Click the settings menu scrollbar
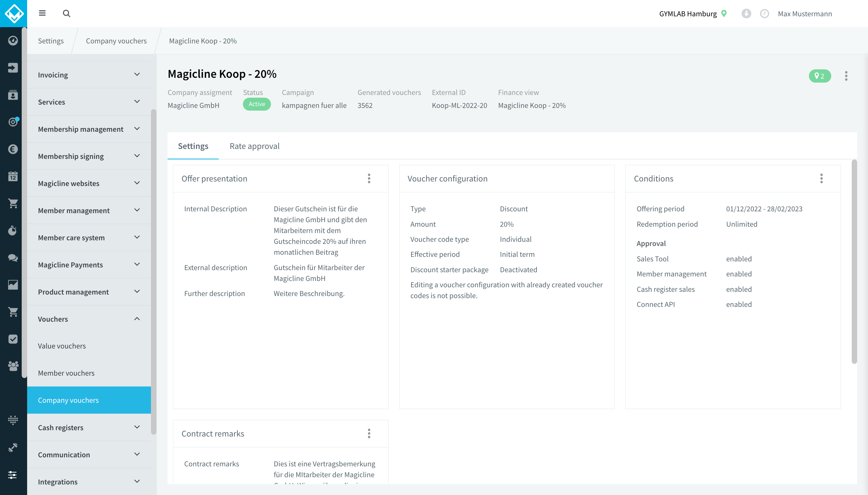This screenshot has width=868, height=495. [154, 272]
